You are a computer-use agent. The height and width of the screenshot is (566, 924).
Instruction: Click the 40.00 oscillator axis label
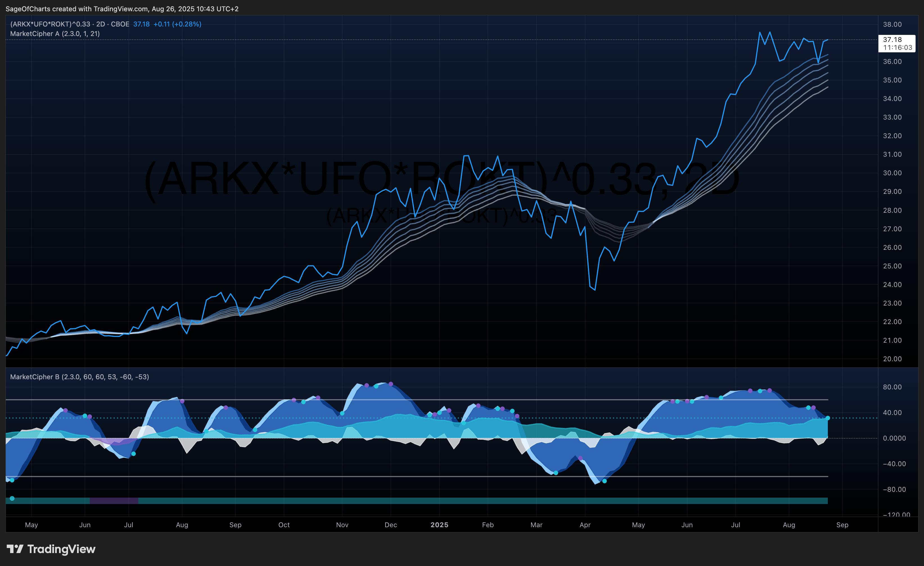tap(892, 413)
